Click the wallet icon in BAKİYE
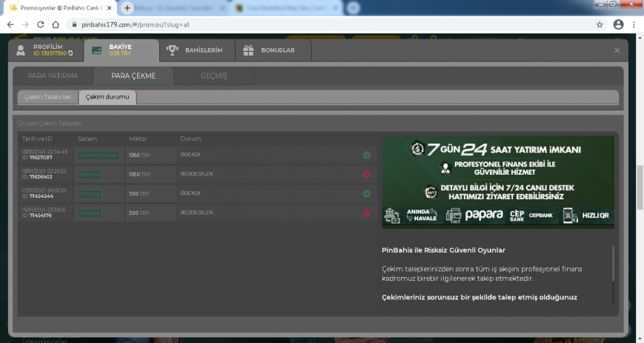The height and width of the screenshot is (343, 644). (x=97, y=50)
